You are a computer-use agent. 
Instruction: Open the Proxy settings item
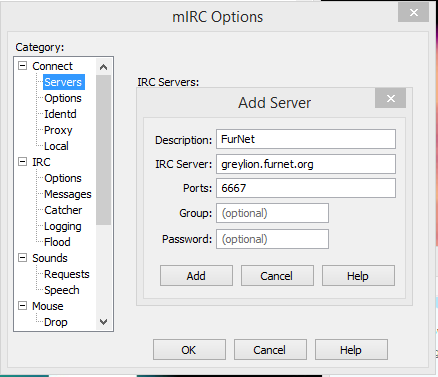click(x=58, y=130)
